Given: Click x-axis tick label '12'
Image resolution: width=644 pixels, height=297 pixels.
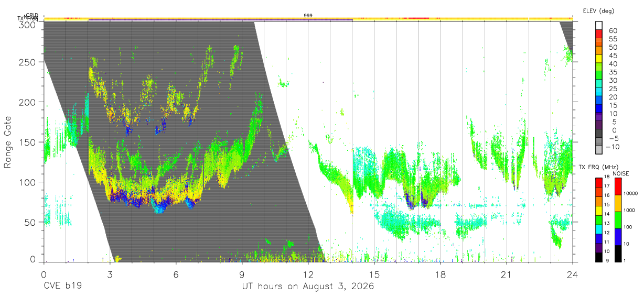Looking at the screenshot, I should point(308,274).
